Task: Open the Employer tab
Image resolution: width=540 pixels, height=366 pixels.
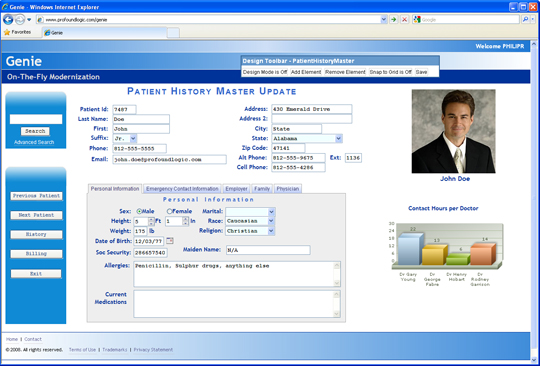Action: (x=236, y=189)
